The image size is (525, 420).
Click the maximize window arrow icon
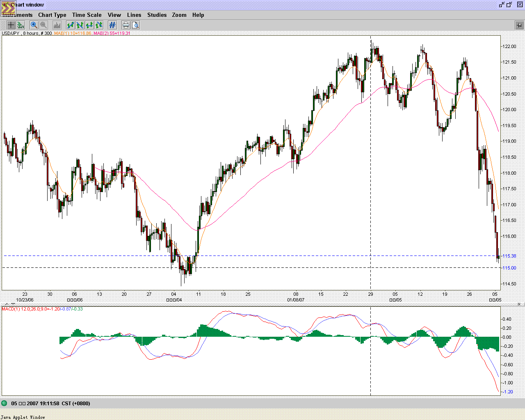509,5
